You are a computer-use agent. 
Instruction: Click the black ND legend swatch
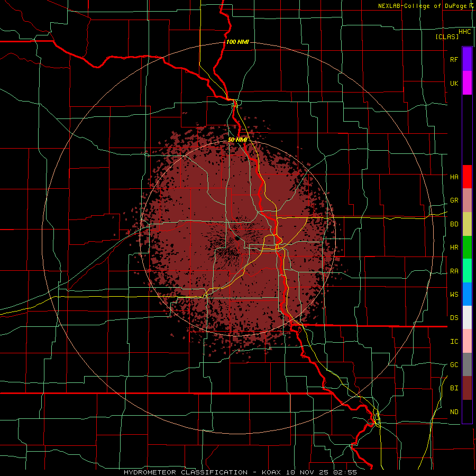click(x=467, y=411)
